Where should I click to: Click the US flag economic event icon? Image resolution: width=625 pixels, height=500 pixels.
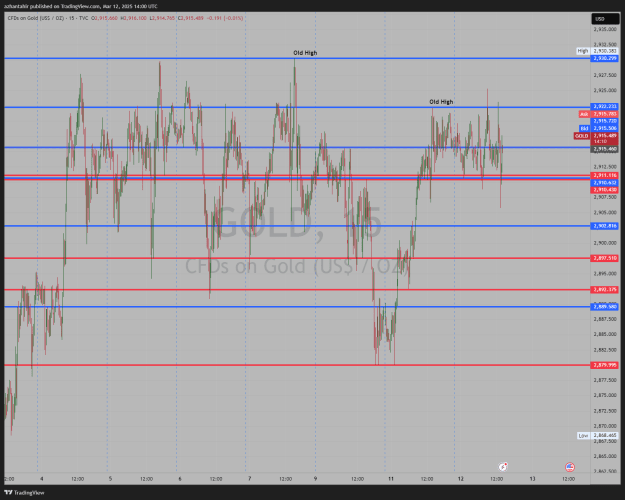pos(570,467)
